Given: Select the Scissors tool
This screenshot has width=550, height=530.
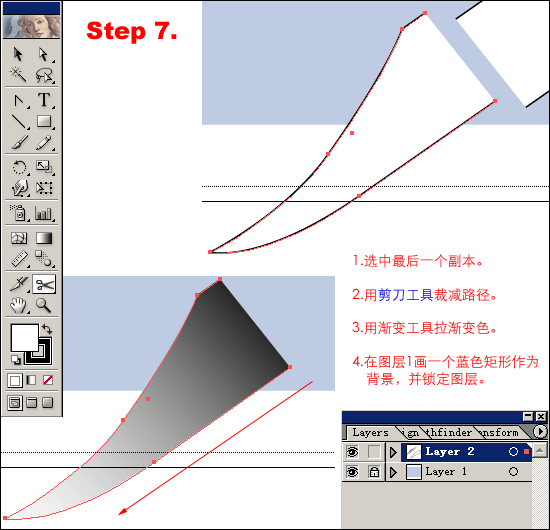Looking at the screenshot, I should [44, 284].
